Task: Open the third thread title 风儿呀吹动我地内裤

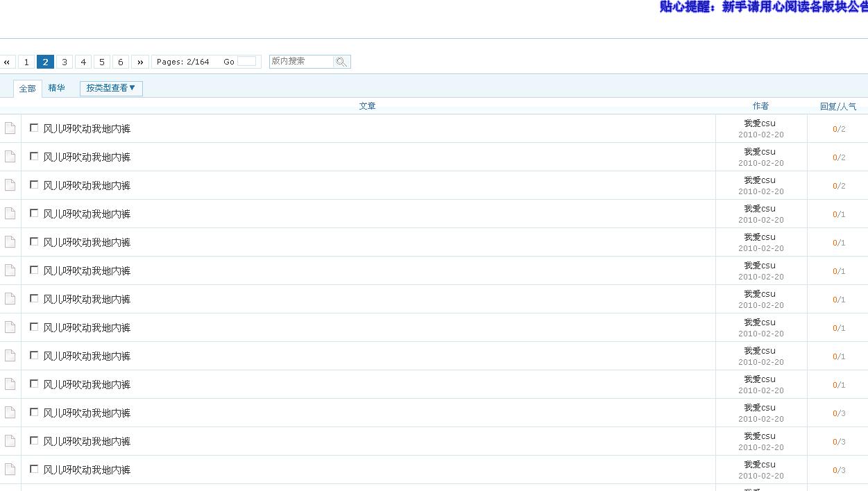Action: coord(87,186)
